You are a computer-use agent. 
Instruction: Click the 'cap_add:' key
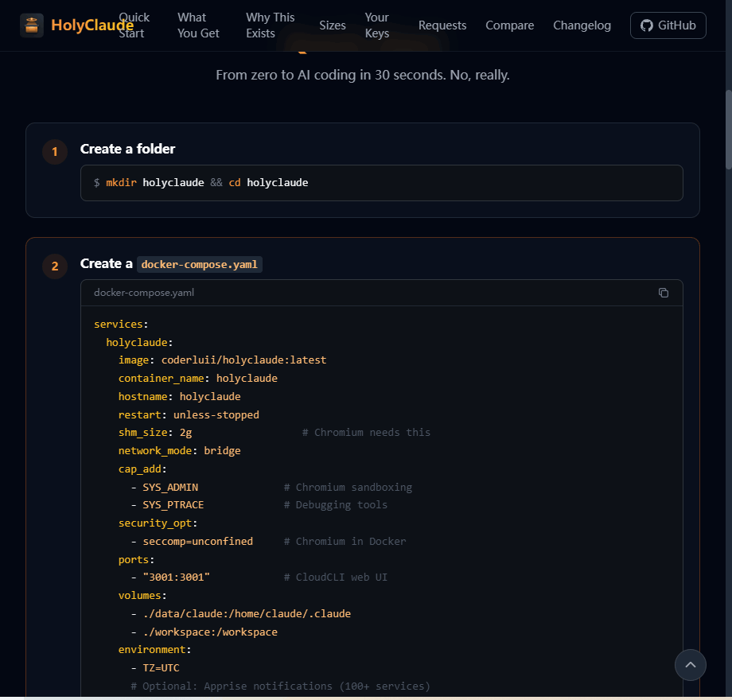[142, 469]
